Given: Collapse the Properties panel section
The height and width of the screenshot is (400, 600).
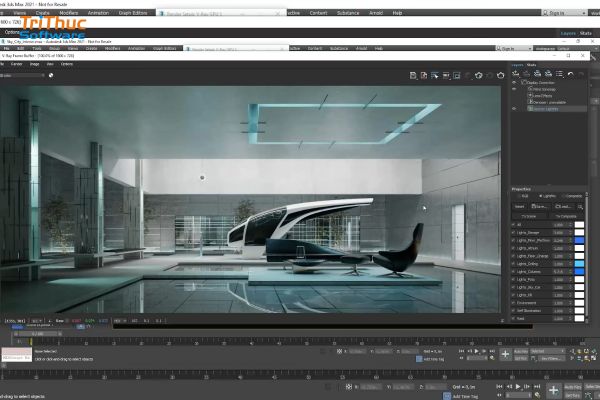Looking at the screenshot, I should (523, 188).
